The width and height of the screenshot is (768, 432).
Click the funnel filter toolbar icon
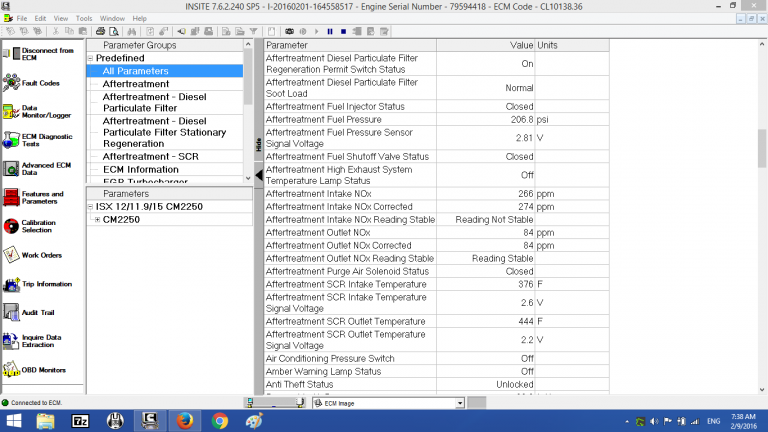point(253,31)
